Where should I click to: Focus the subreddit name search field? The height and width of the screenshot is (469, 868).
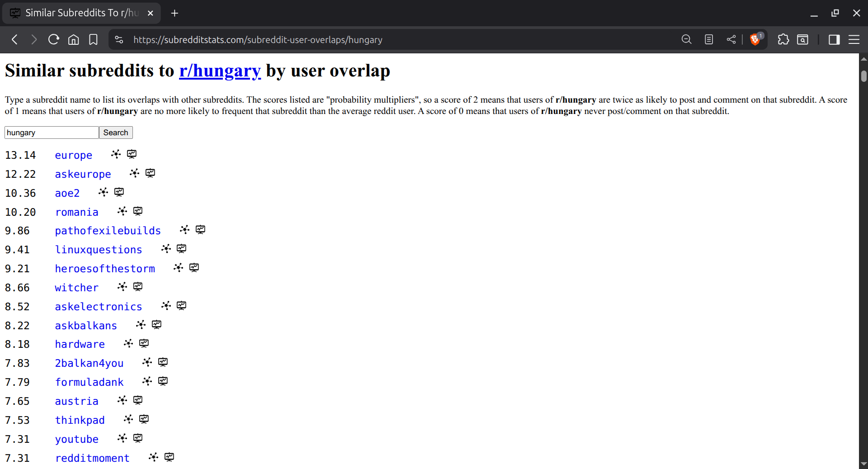pyautogui.click(x=52, y=133)
